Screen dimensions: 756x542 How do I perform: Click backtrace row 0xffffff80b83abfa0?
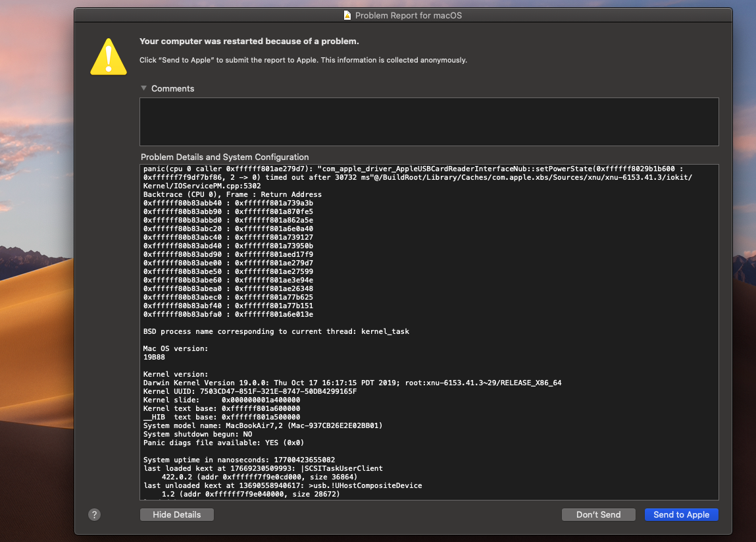[x=228, y=314]
